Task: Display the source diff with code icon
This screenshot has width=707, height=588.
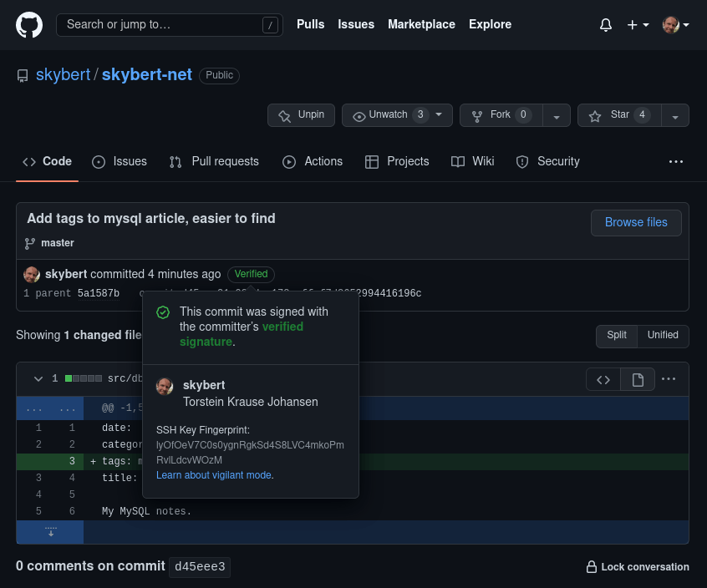Action: coord(603,379)
